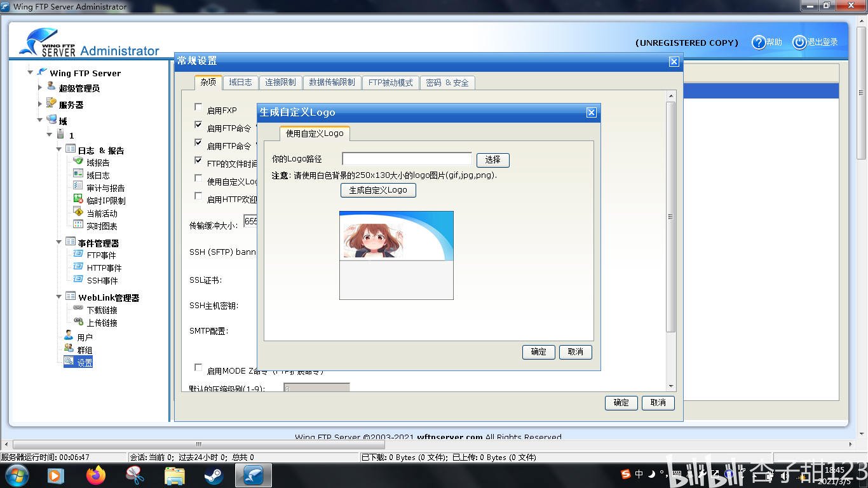
Task: Click the 事件管理器 folder icon
Action: 71,242
